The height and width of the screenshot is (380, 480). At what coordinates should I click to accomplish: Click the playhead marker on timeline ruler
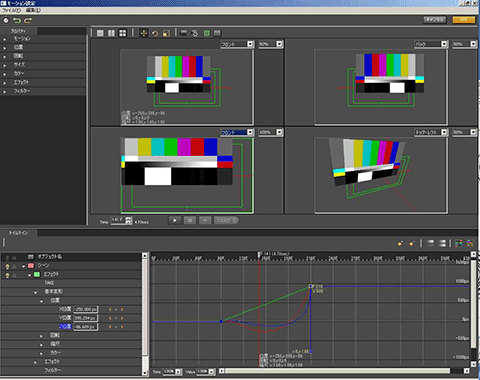(x=259, y=255)
